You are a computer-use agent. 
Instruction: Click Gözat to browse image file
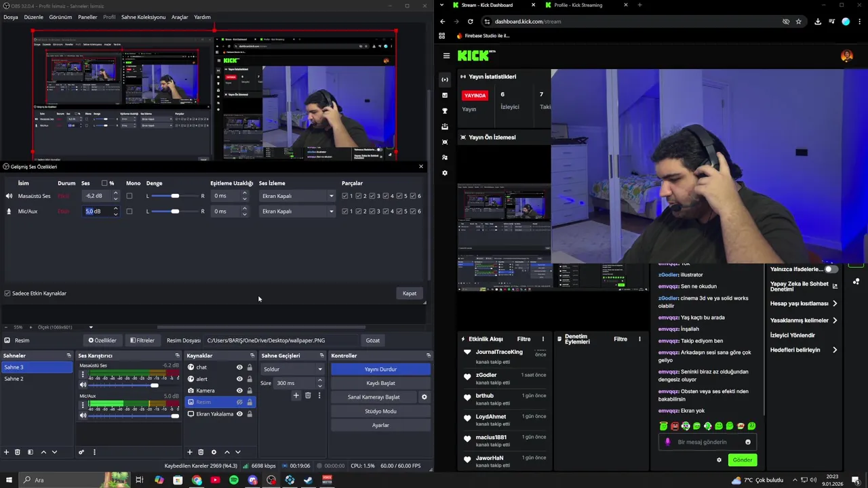[x=373, y=340]
